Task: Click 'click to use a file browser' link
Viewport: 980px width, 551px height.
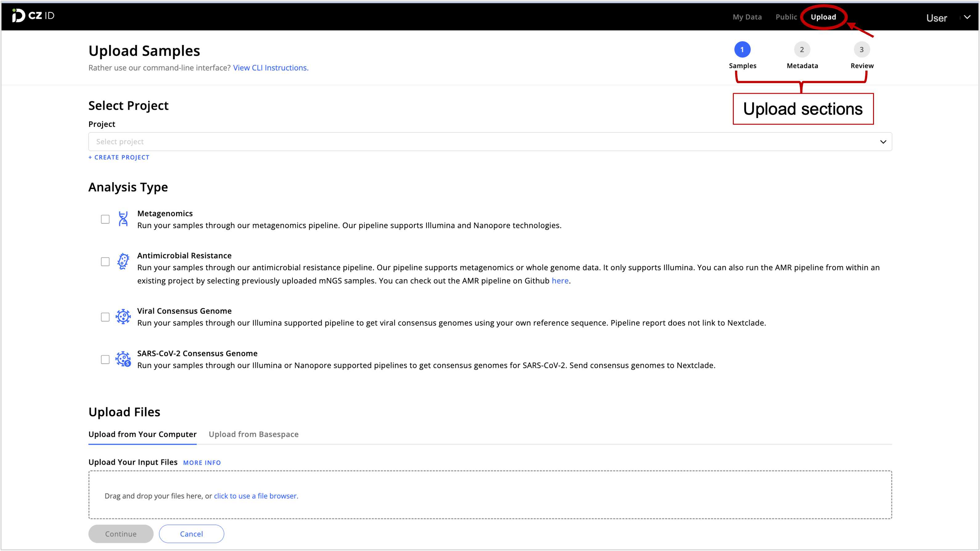Action: [x=256, y=496]
